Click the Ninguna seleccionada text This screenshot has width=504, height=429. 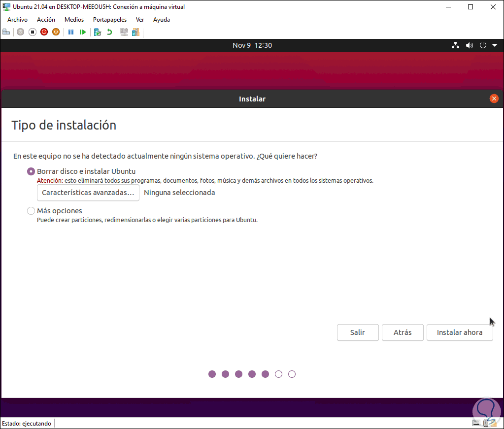pyautogui.click(x=179, y=193)
